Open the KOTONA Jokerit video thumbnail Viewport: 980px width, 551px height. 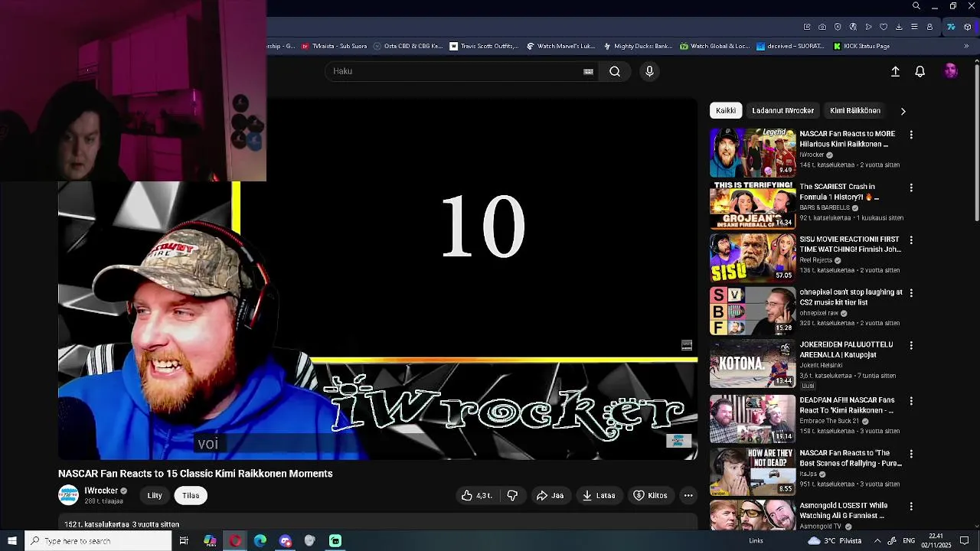[753, 364]
